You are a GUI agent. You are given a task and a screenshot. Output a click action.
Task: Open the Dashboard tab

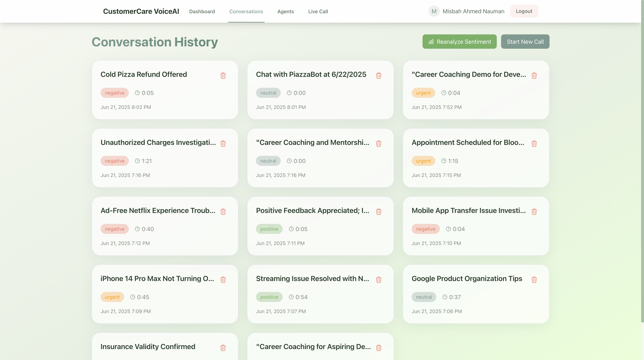coord(202,11)
